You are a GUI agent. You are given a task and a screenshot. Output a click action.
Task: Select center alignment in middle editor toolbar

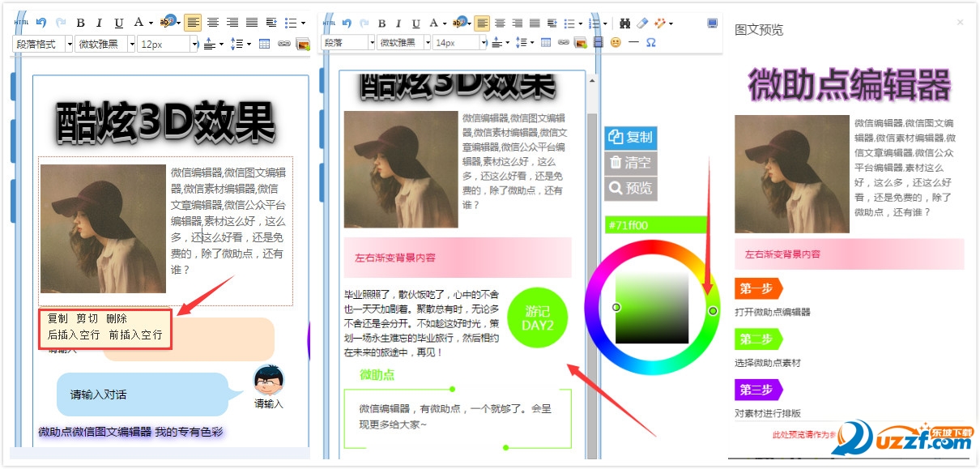(500, 23)
